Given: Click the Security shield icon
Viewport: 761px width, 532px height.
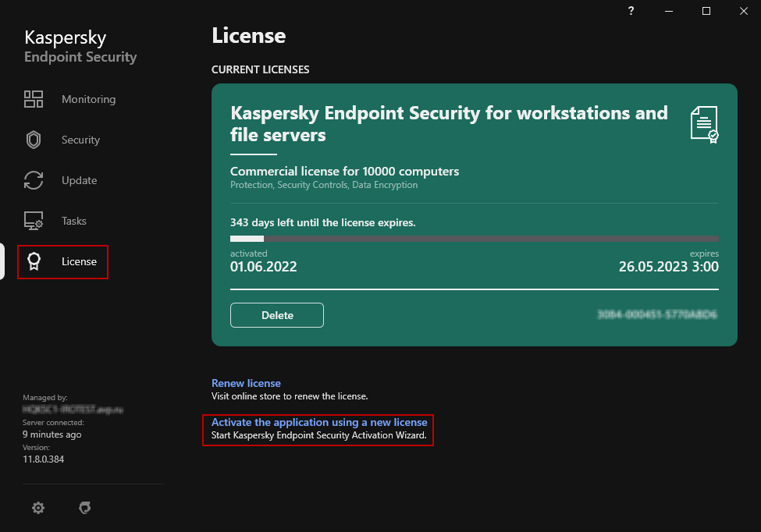Looking at the screenshot, I should [34, 140].
